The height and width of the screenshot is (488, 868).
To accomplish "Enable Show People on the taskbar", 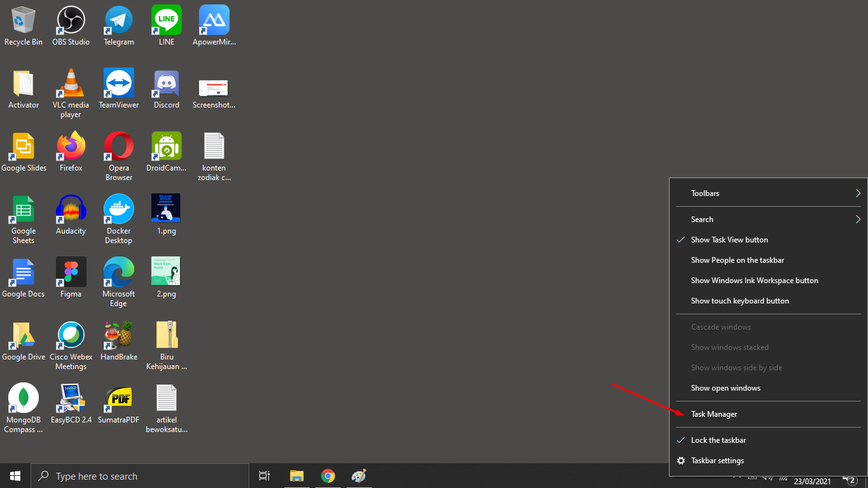I will [x=768, y=260].
